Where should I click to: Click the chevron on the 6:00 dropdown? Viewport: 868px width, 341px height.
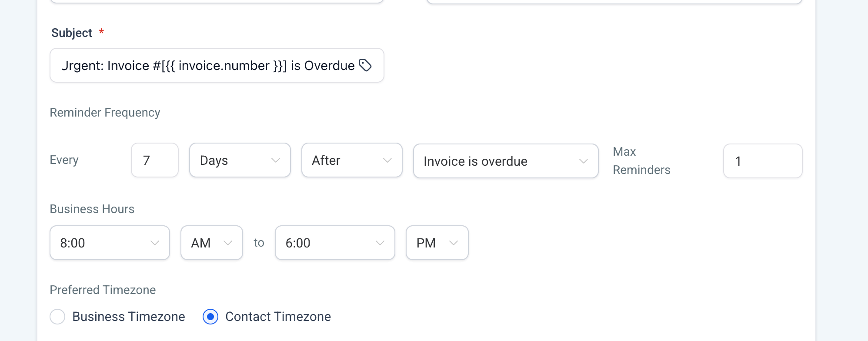pyautogui.click(x=380, y=243)
